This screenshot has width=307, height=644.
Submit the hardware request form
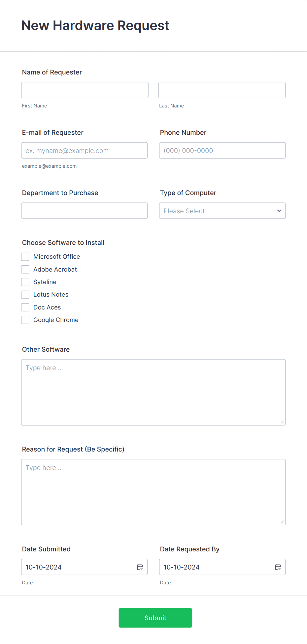pyautogui.click(x=155, y=618)
